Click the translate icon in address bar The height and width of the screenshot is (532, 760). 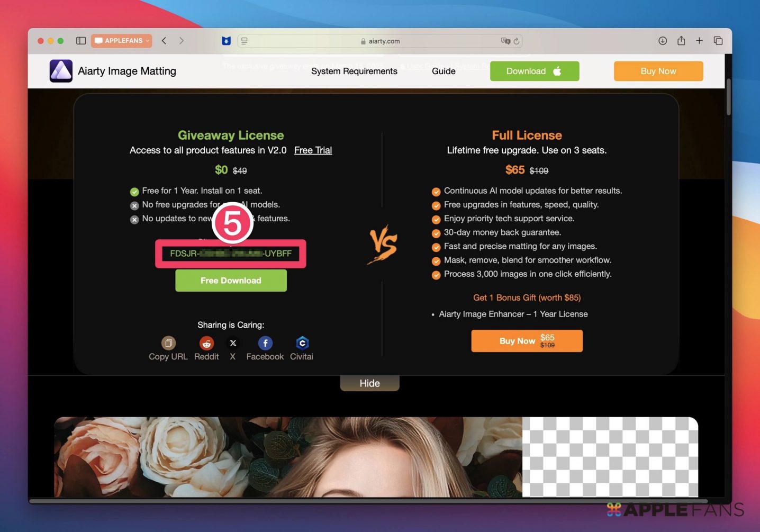505,41
